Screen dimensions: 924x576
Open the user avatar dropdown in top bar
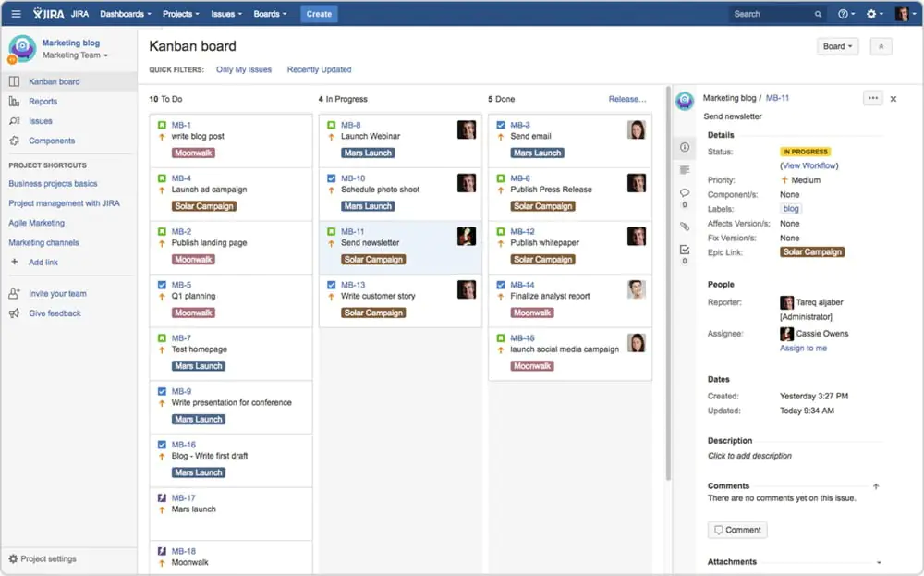[903, 13]
